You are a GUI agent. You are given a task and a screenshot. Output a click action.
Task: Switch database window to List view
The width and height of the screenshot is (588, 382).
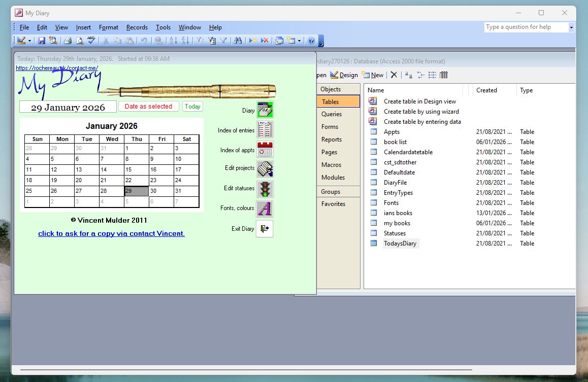tap(432, 75)
